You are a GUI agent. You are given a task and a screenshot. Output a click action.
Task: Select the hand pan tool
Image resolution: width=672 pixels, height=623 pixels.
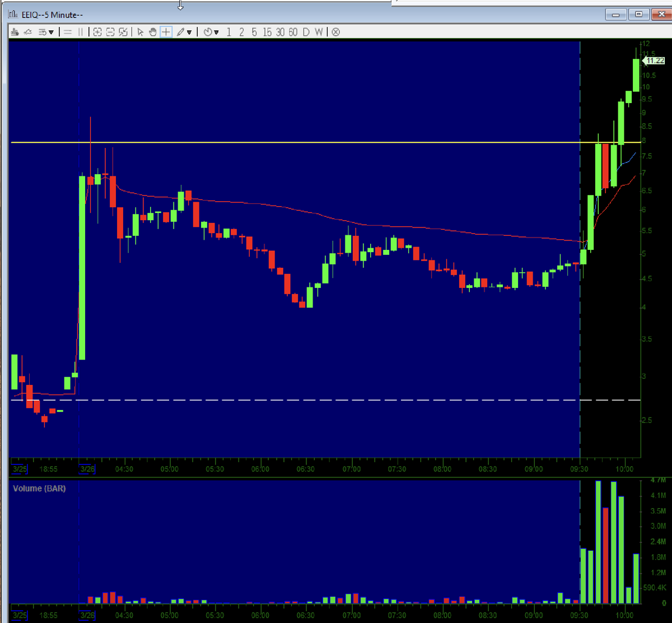coord(153,32)
